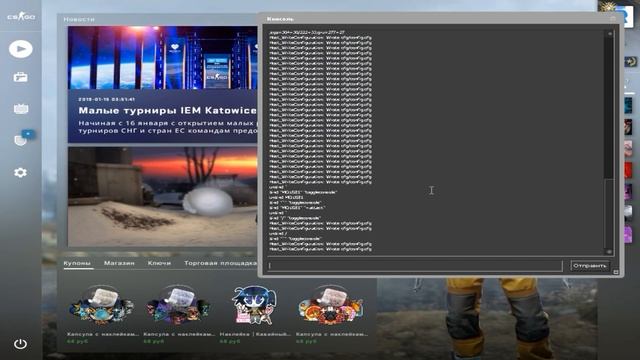The width and height of the screenshot is (640, 360).
Task: Click the crescent moon rank badge on the right
Action: (631, 62)
